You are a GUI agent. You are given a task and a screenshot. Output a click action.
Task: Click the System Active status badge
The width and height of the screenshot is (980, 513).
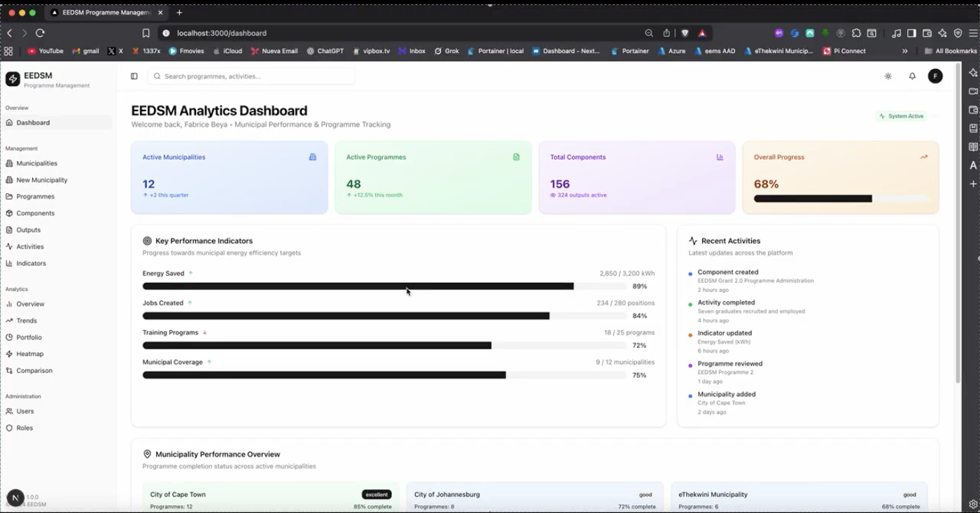902,116
